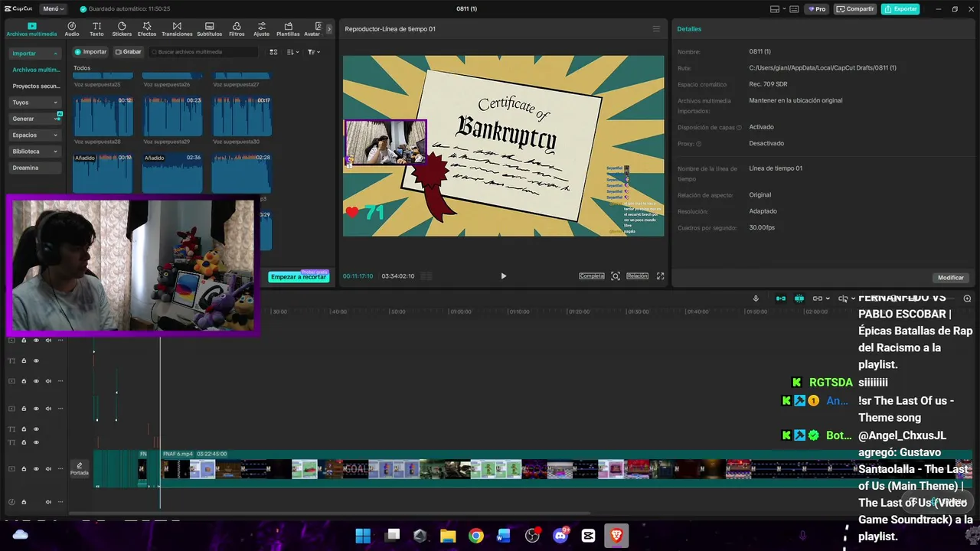Toggle lock on the Portada main track
The height and width of the screenshot is (551, 980).
coord(24,469)
